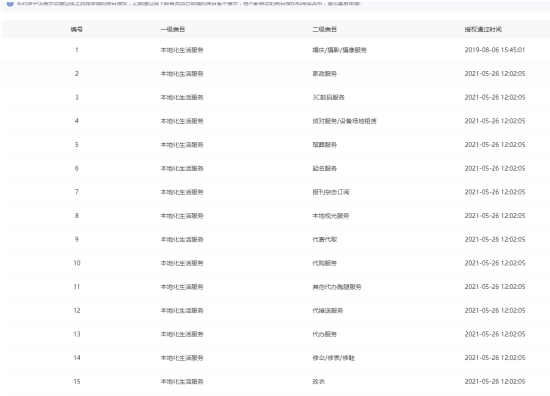Click row number 6 in 编号 column

(x=76, y=168)
